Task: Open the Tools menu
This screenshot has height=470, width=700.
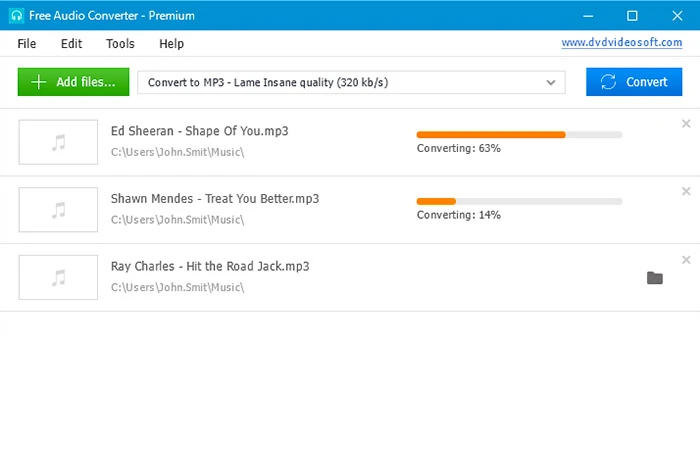Action: point(120,44)
